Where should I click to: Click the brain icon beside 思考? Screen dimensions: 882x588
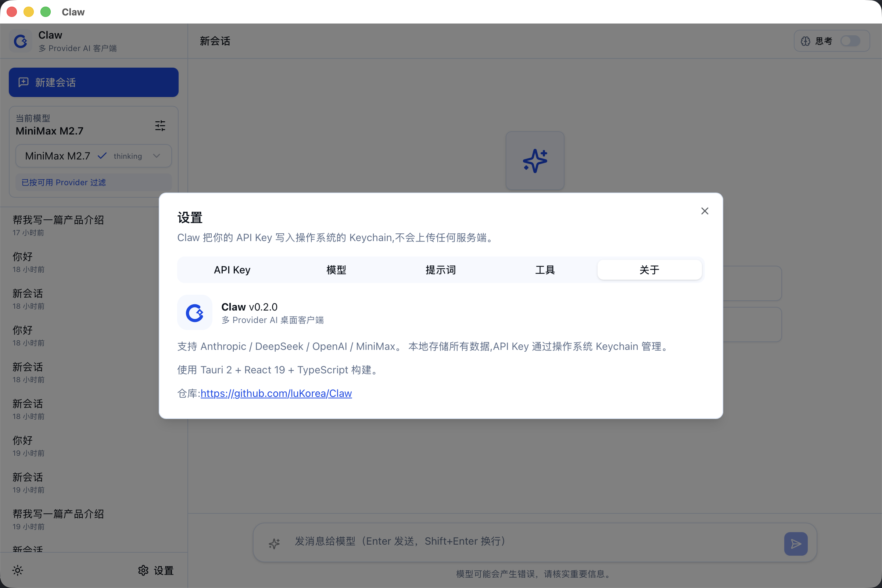point(806,41)
